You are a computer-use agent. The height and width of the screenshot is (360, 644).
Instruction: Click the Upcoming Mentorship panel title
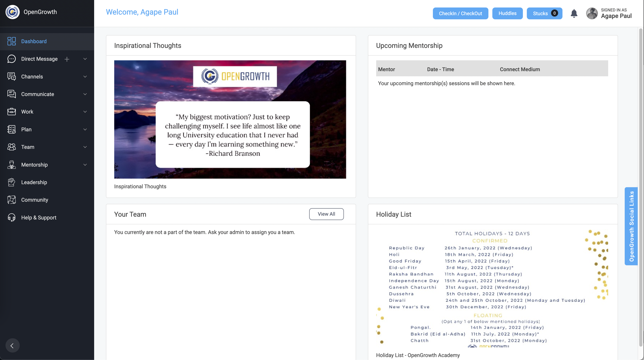(x=409, y=46)
